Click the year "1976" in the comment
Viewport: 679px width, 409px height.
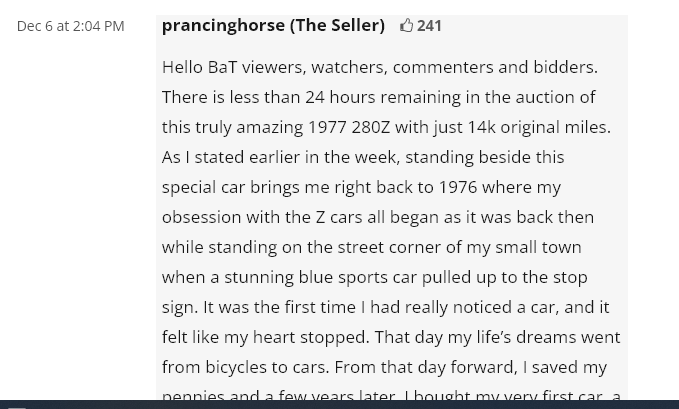[x=458, y=187]
